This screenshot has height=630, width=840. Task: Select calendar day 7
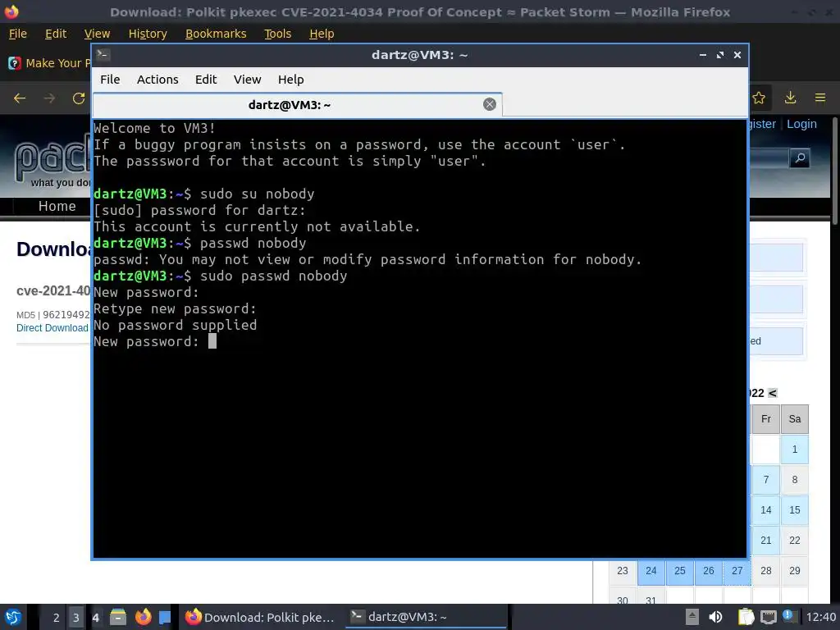[766, 479]
